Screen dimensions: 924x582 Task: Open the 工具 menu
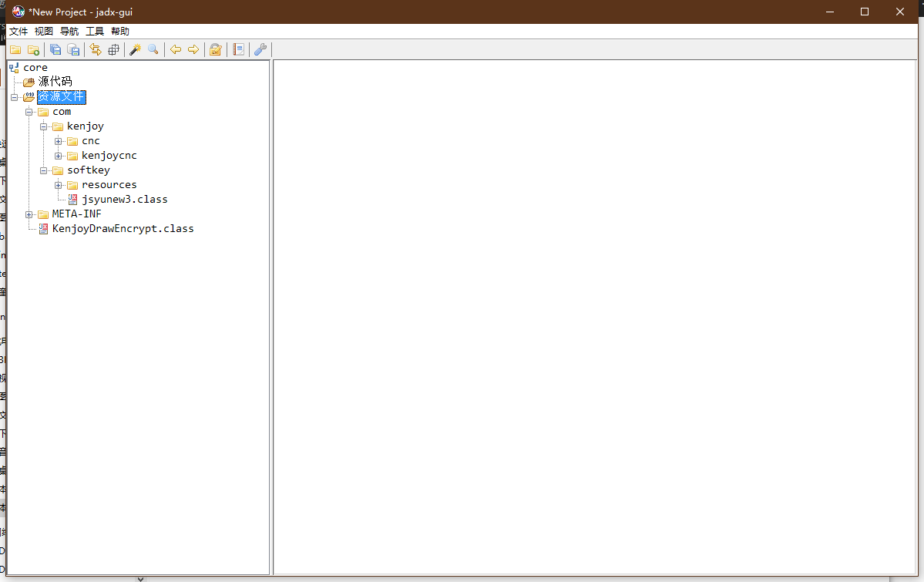95,32
